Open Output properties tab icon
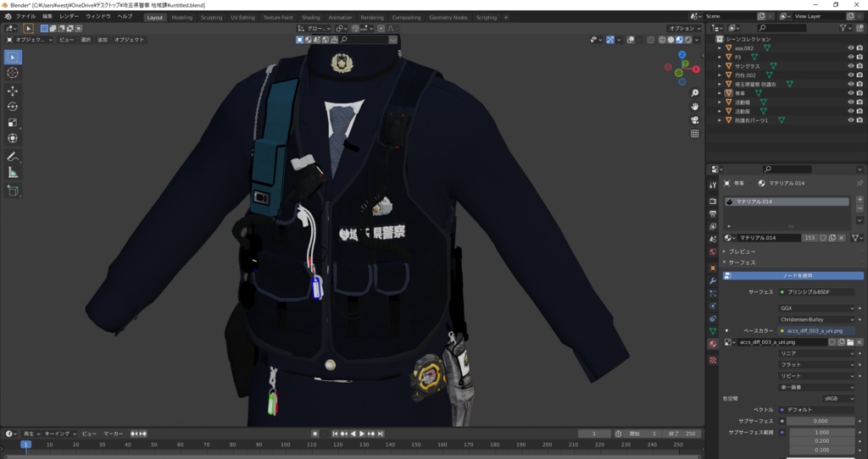Viewport: 868px width, 459px height. [x=713, y=214]
